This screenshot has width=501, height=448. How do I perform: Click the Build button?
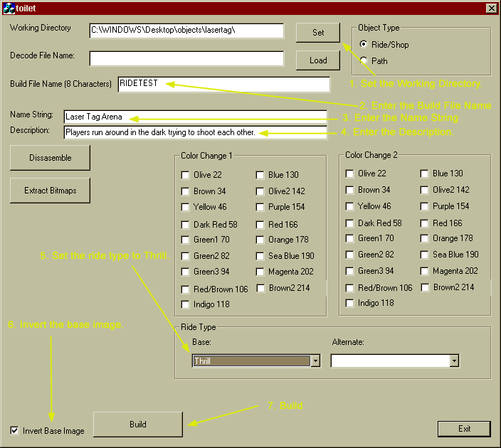pos(138,425)
